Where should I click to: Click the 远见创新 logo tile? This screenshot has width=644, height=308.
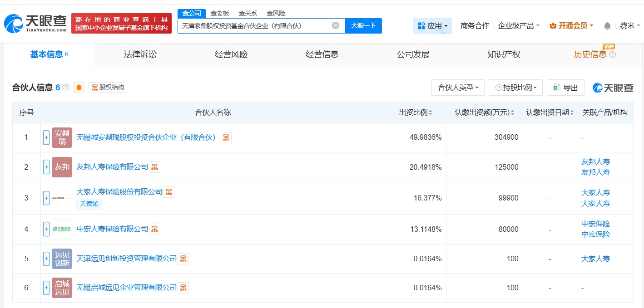62,259
